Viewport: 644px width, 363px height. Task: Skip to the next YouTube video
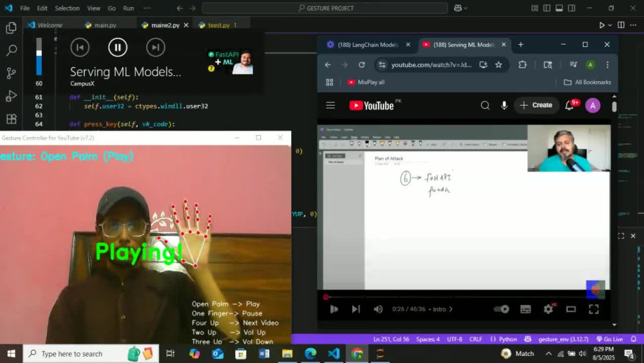point(355,309)
